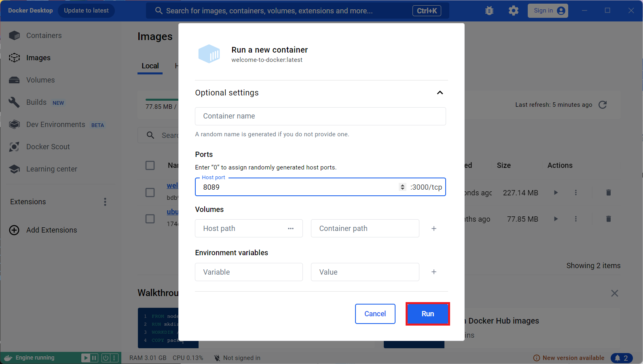This screenshot has height=364, width=643.
Task: Check the welcome-to-docker image row
Action: 150,193
